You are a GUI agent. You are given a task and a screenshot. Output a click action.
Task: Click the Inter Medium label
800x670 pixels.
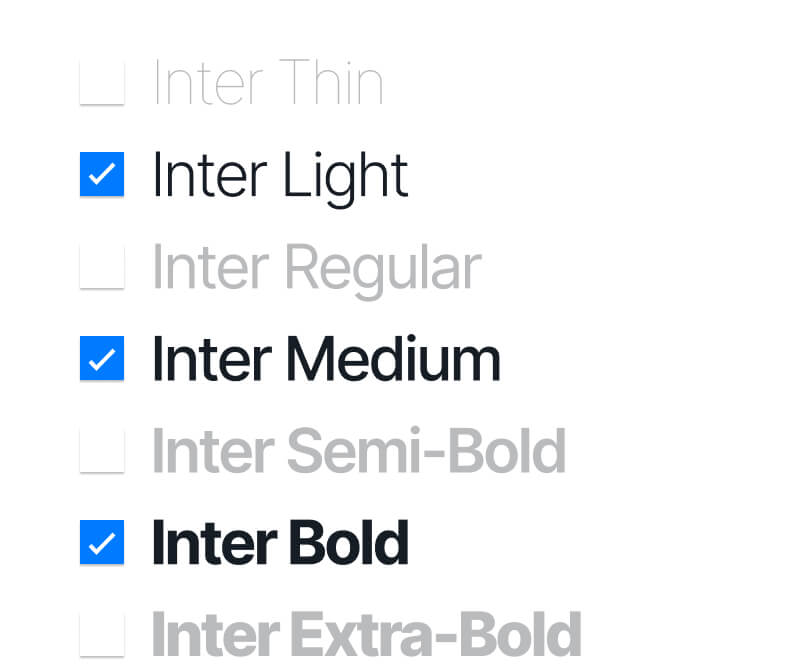(x=326, y=358)
